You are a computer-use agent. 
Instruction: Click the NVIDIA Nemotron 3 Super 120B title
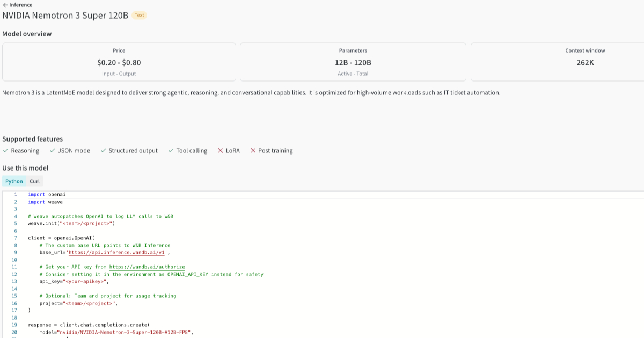[x=65, y=15]
